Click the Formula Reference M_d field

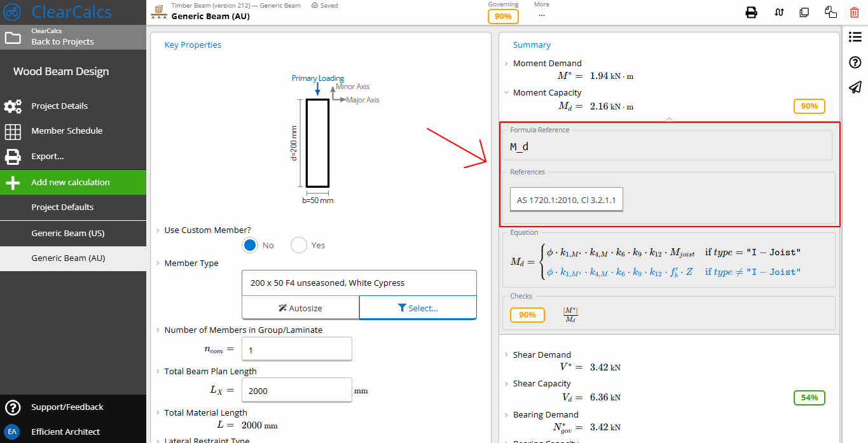click(x=669, y=147)
